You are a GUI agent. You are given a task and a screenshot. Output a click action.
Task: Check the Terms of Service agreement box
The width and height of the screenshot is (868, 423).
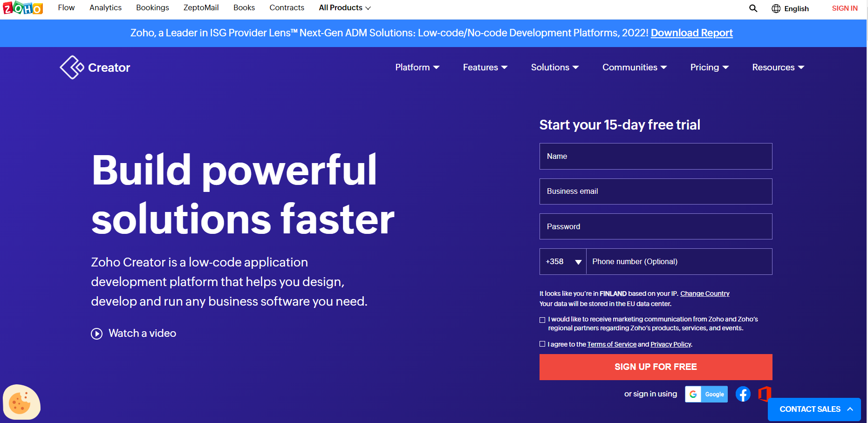coord(542,344)
